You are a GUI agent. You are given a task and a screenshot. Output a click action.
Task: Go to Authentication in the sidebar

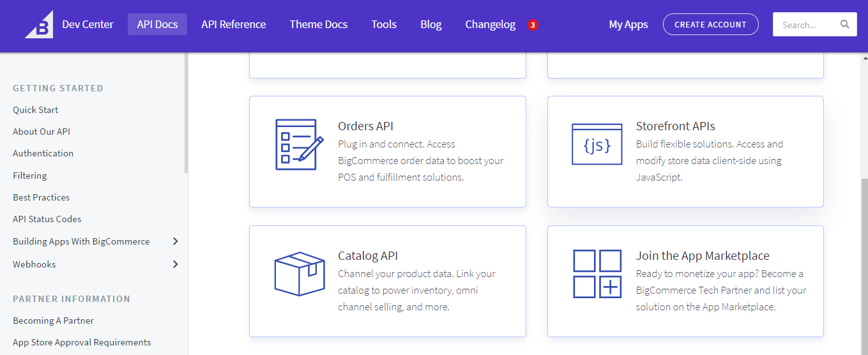coord(43,153)
